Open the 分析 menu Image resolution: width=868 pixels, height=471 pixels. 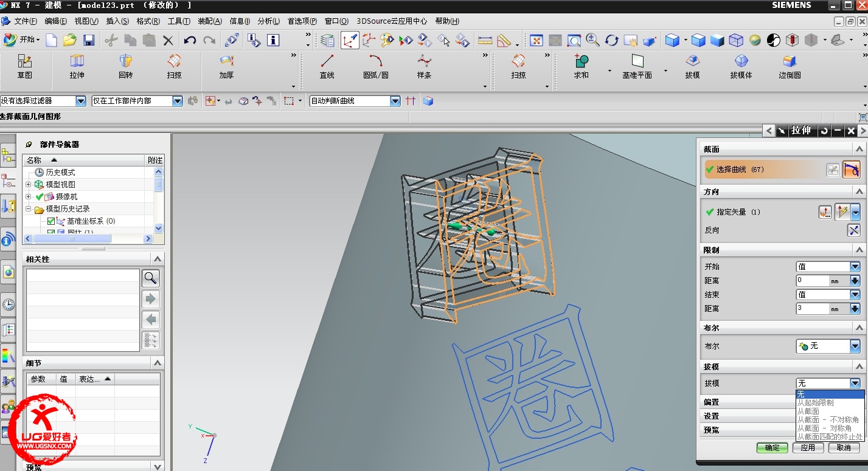(268, 21)
